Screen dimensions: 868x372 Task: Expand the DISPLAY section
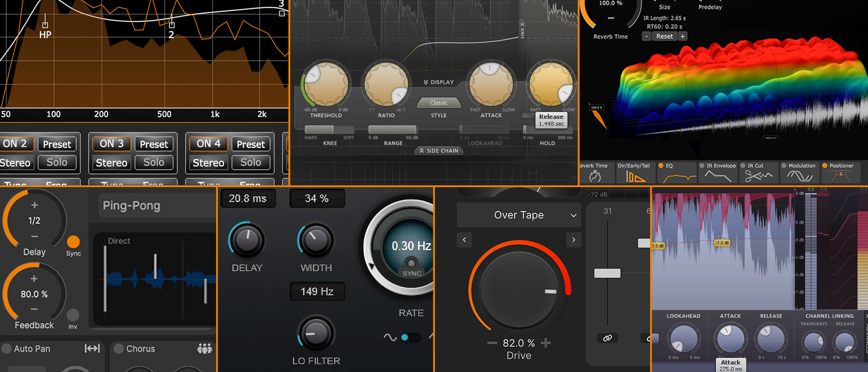click(438, 82)
